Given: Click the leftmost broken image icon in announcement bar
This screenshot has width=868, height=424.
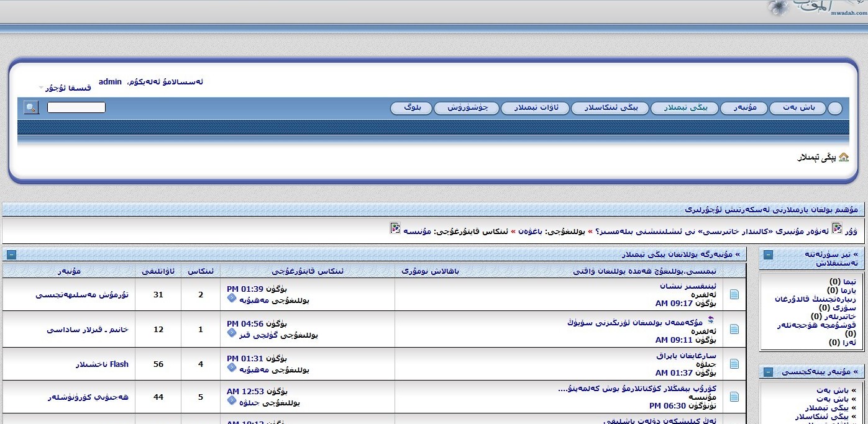Looking at the screenshot, I should pos(395,228).
